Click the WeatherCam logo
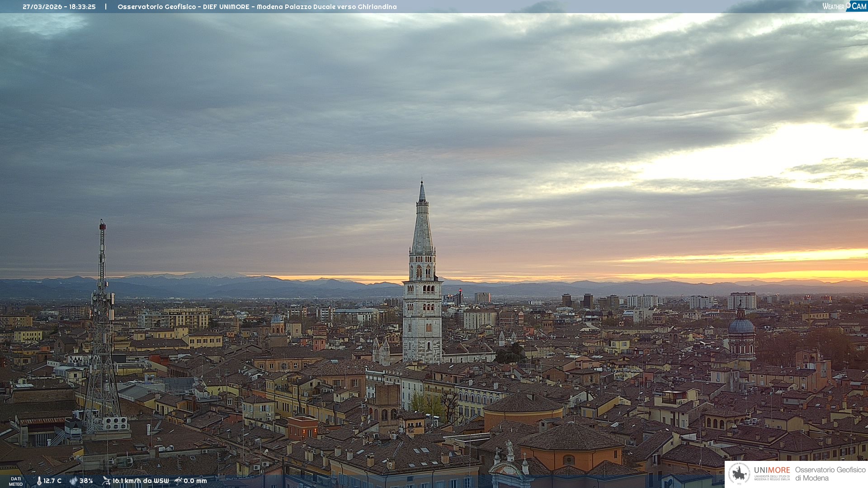 pos(844,6)
